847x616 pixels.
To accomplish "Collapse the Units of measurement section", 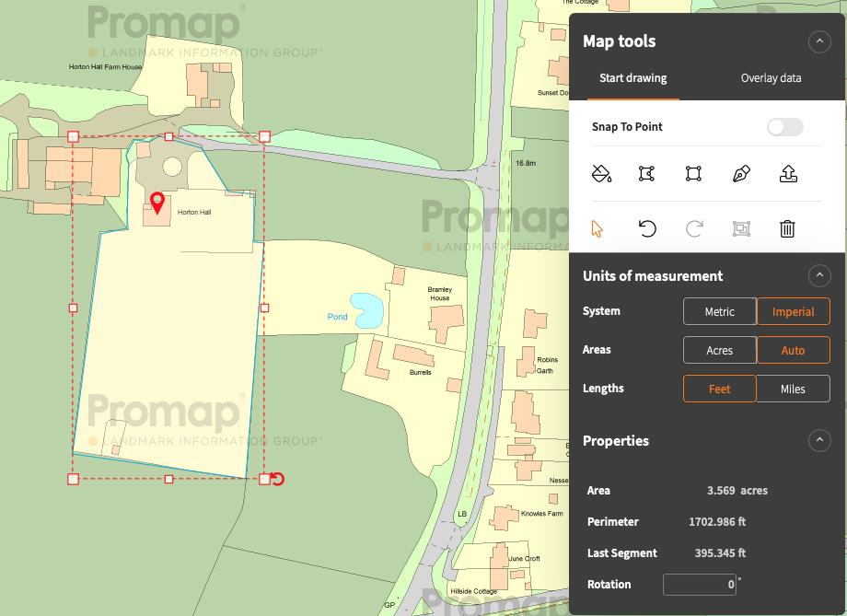I will (818, 275).
